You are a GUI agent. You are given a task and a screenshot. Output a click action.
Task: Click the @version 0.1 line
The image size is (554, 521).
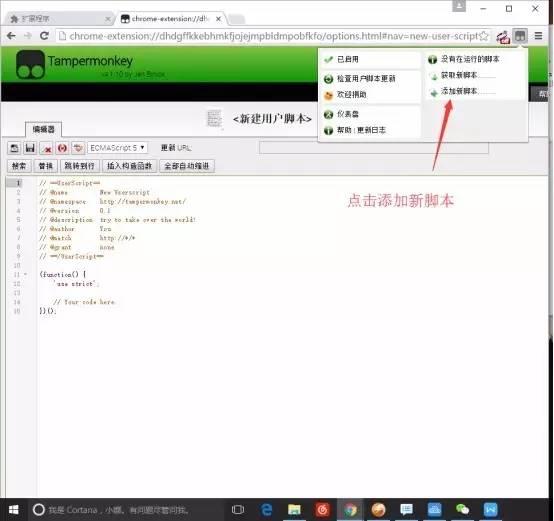[75, 211]
